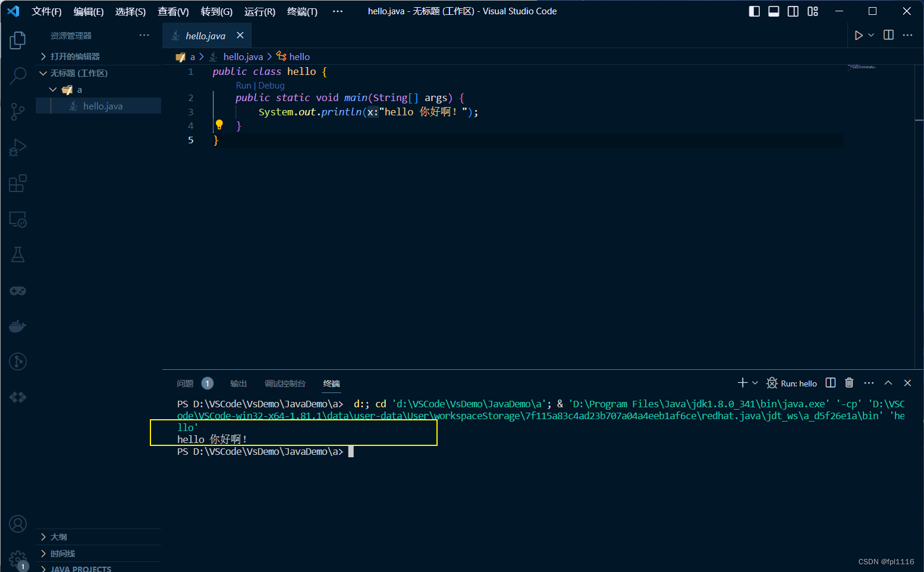Open the 选择(S) menu
The image size is (924, 572).
click(x=130, y=11)
